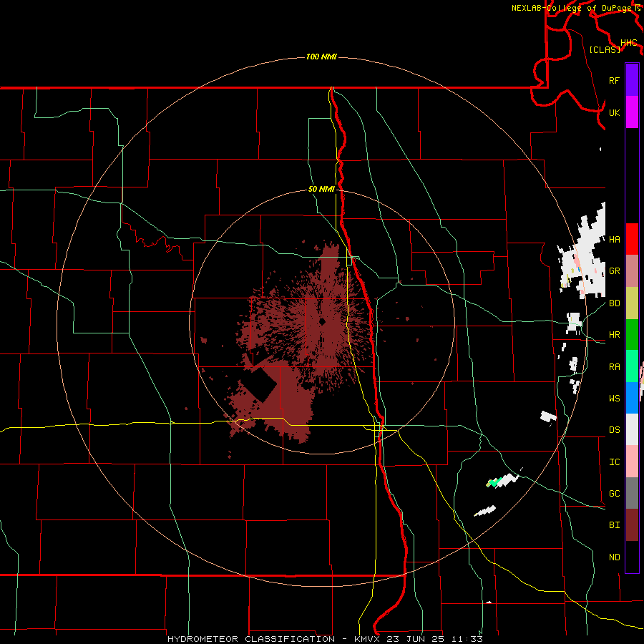The image size is (644, 644).
Task: Click the 100 NMI range ring label
Action: 321,57
